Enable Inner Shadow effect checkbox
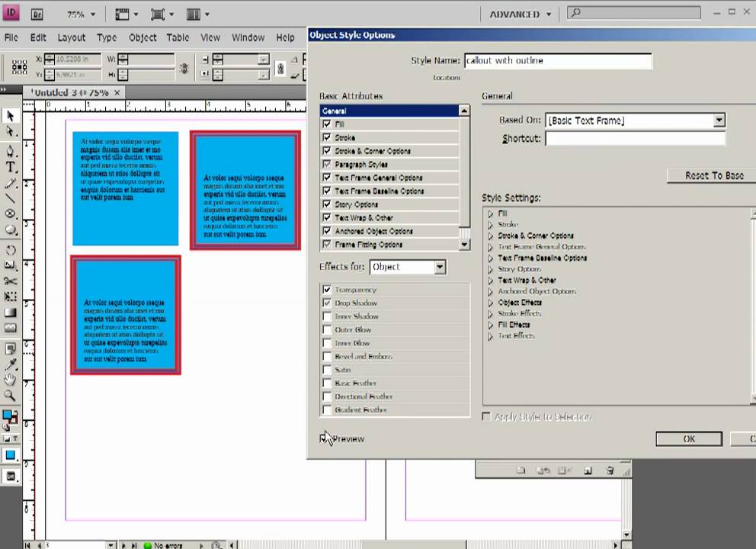The image size is (756, 549). (x=327, y=316)
